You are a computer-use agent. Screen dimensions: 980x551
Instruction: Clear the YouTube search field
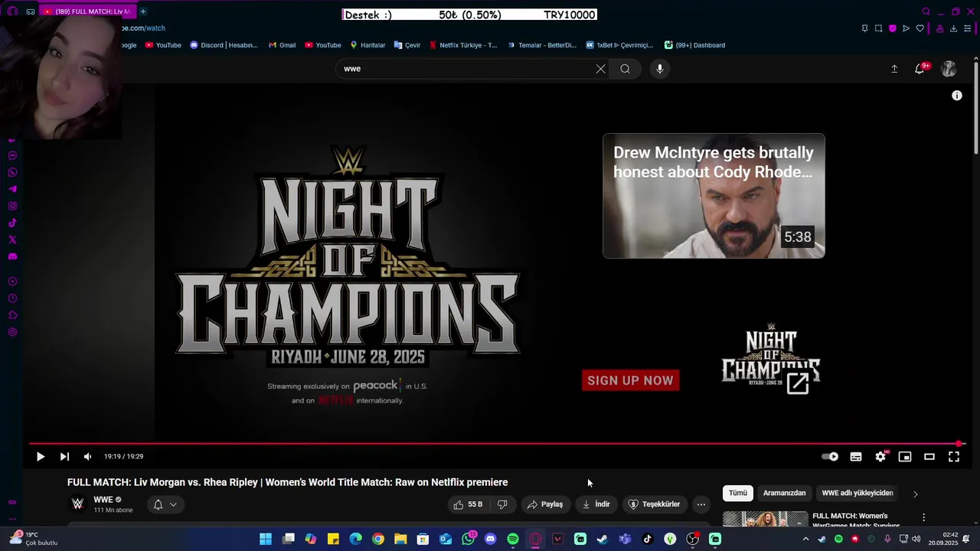point(600,69)
